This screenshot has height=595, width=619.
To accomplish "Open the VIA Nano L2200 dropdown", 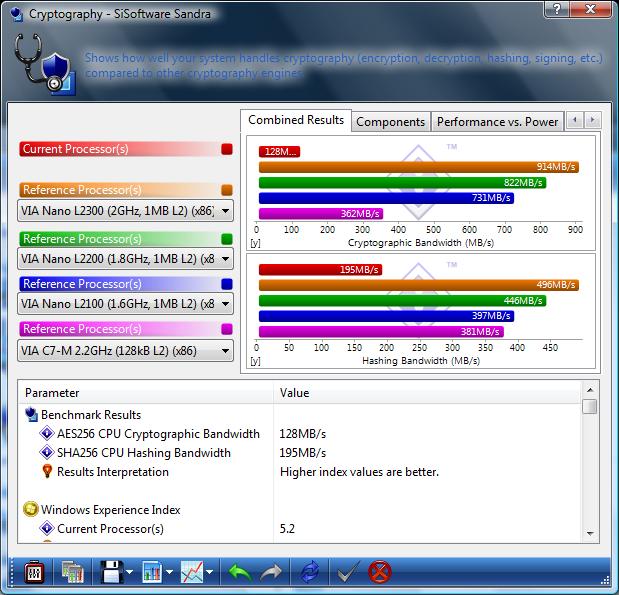I will (x=126, y=259).
